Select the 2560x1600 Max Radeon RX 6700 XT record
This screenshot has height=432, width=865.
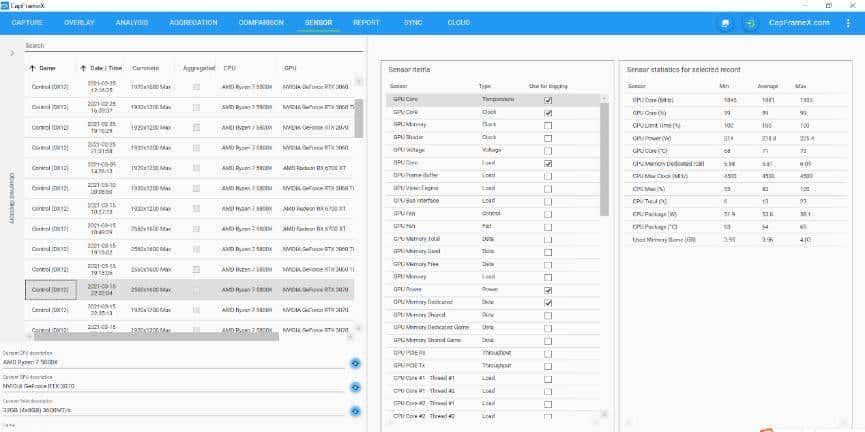click(x=189, y=228)
